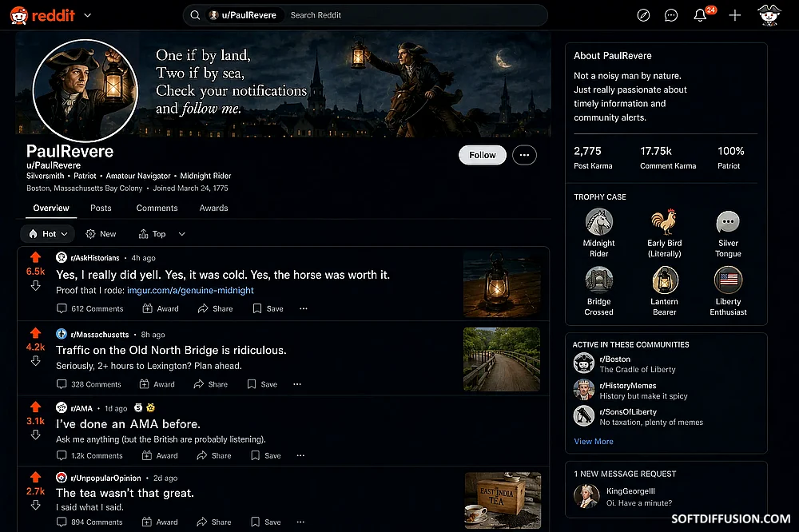
Task: Open the notifications bell icon
Action: click(701, 15)
